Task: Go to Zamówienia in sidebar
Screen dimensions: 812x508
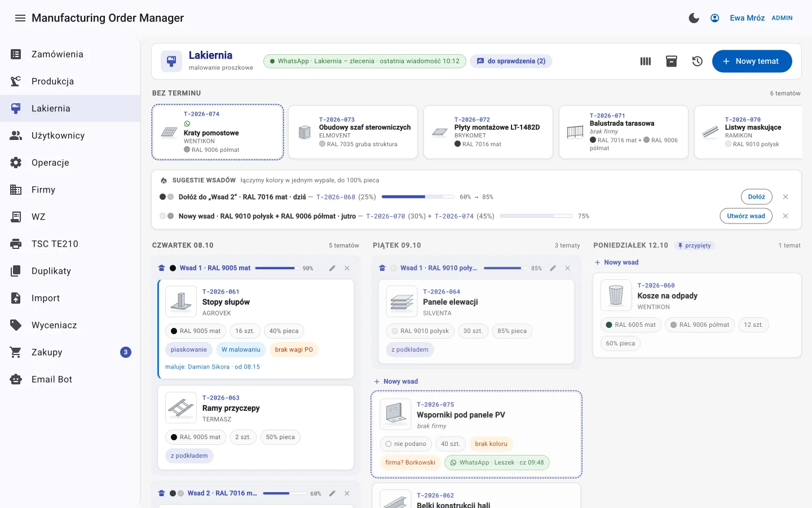Action: [x=70, y=54]
